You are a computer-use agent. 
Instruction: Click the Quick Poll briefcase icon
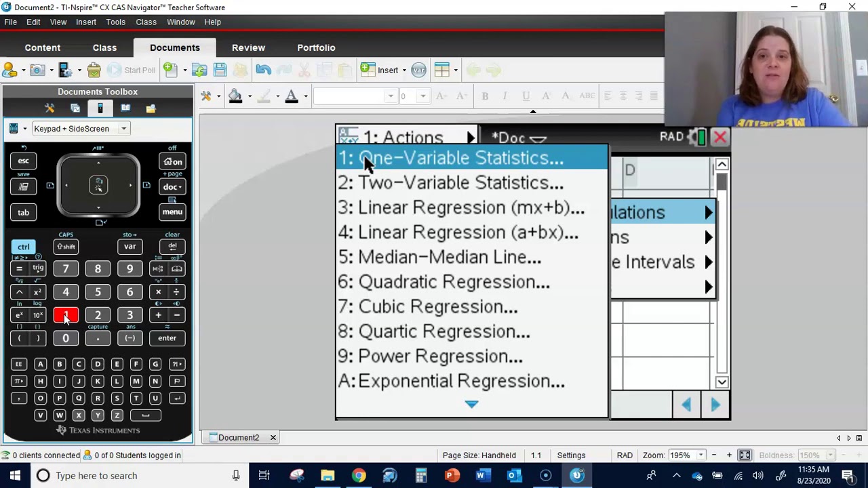pos(94,70)
